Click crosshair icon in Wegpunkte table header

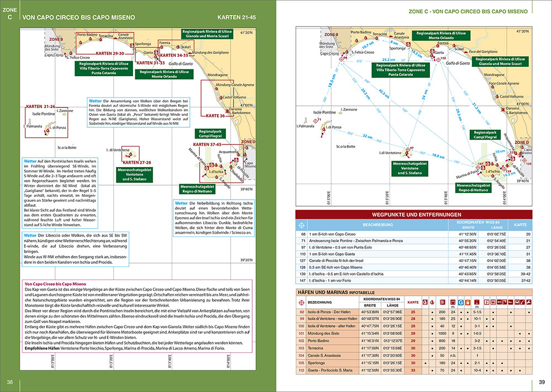point(302,225)
